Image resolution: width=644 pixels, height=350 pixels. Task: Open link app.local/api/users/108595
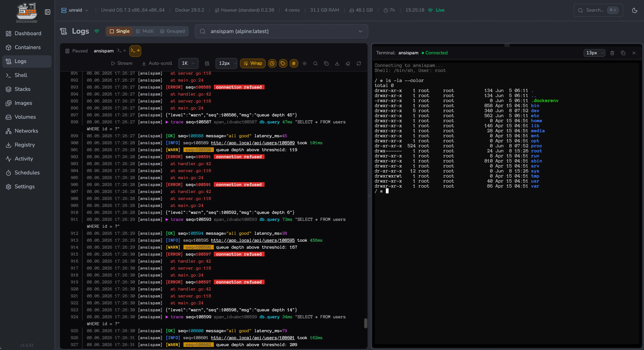253,240
